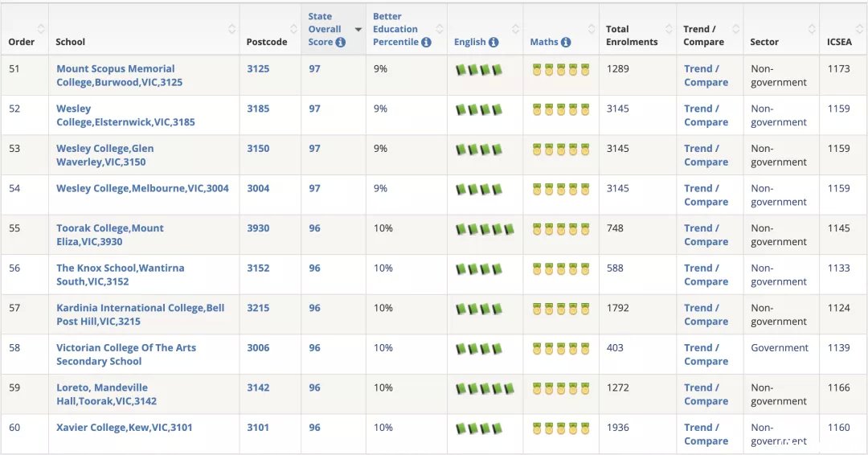Select ICSEA value 1173
Image resolution: width=868 pixels, height=455 pixels.
point(838,68)
